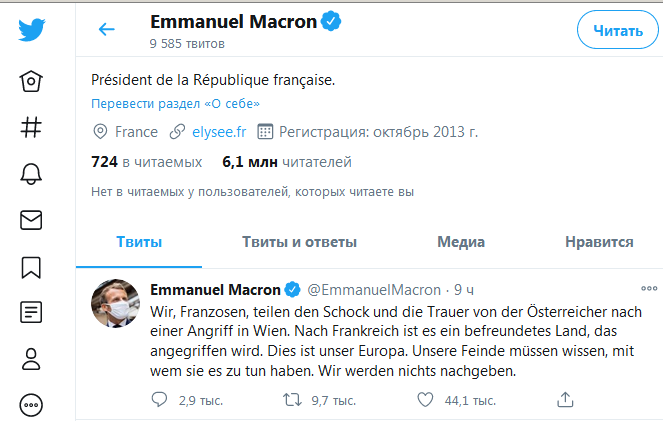
Task: Switch to the Медиа tab
Action: click(461, 242)
